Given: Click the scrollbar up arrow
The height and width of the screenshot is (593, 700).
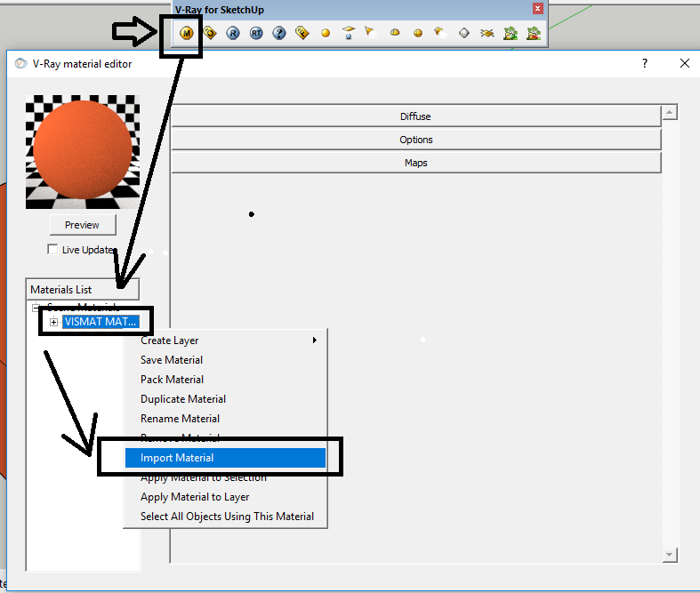Looking at the screenshot, I should pos(669,112).
